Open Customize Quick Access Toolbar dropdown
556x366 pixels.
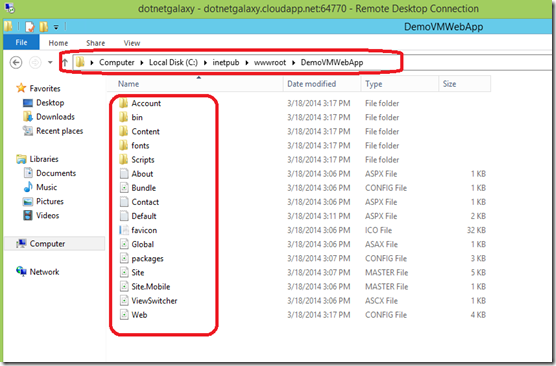[x=56, y=27]
